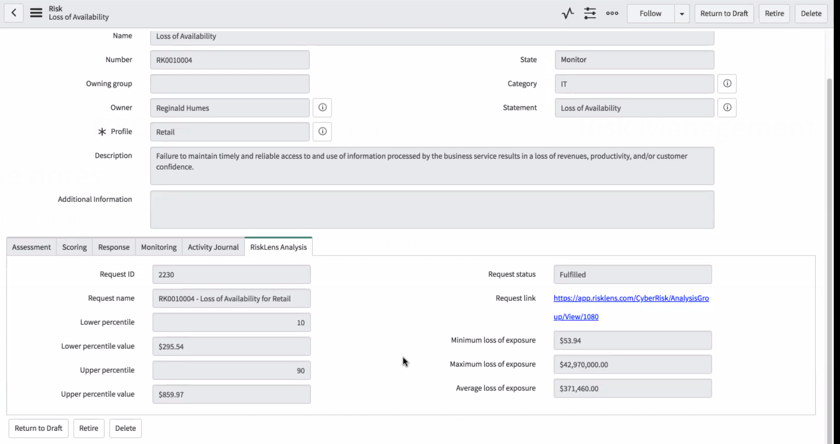Click the Statement field
This screenshot has width=840, height=444.
[x=634, y=108]
